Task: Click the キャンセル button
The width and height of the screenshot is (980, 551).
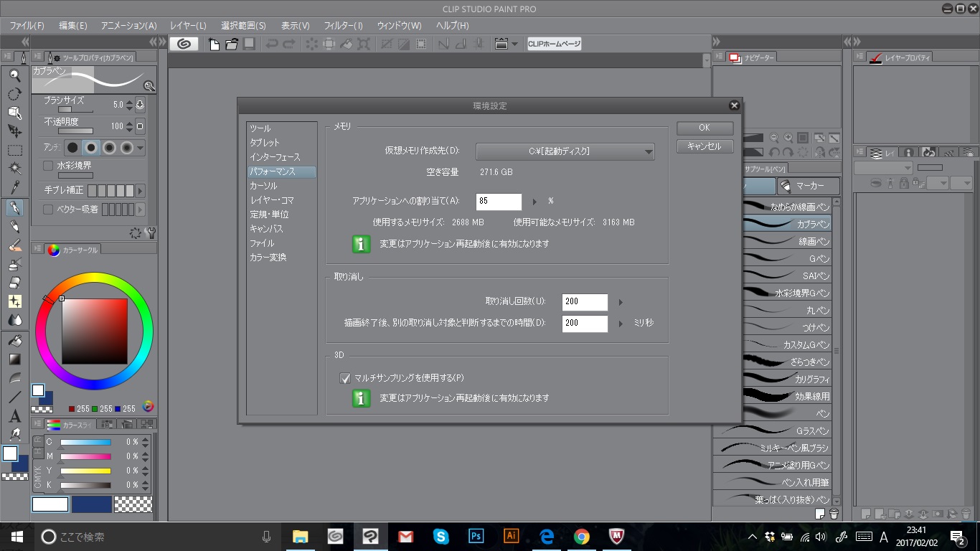Action: (x=705, y=146)
